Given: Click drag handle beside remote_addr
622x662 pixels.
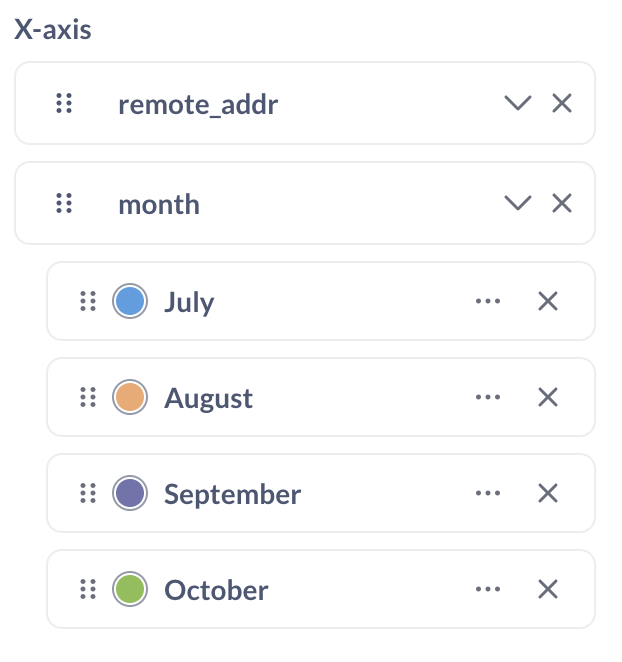Looking at the screenshot, I should click(64, 103).
